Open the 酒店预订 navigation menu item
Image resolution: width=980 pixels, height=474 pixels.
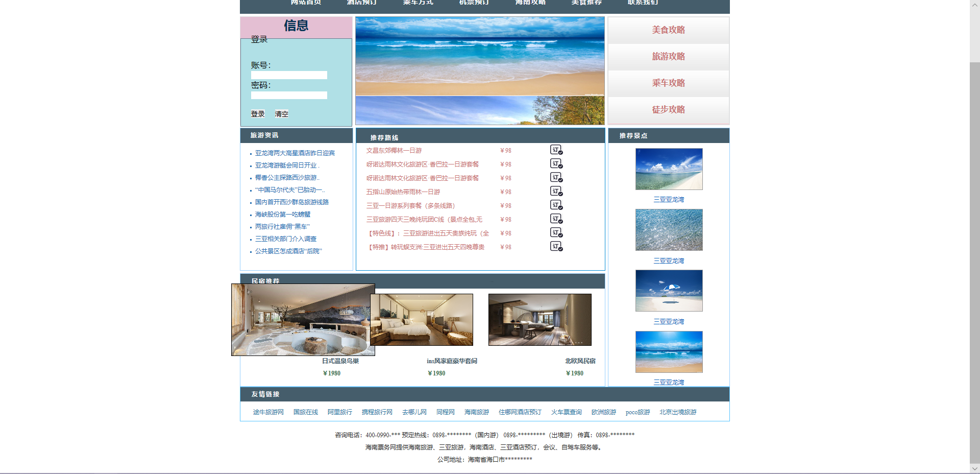pyautogui.click(x=362, y=3)
